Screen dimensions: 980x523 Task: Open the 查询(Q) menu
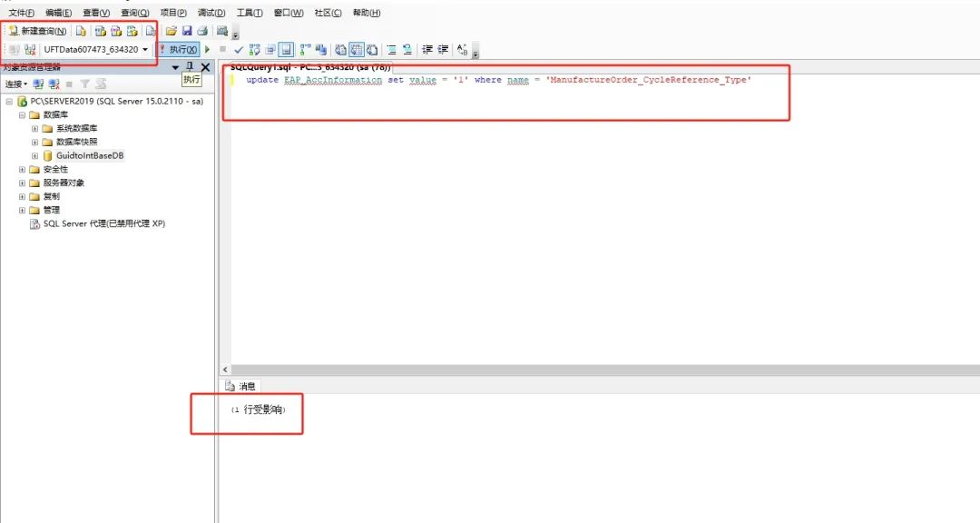pos(134,13)
